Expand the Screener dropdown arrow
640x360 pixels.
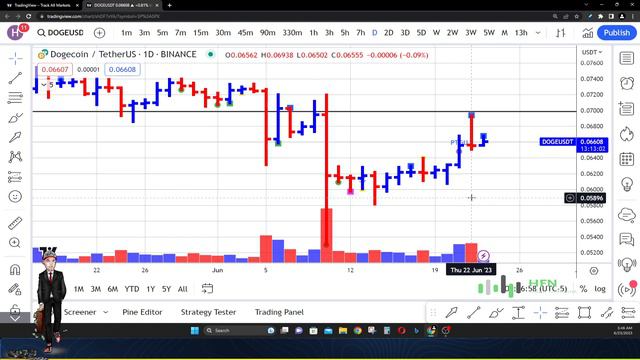tap(106, 312)
